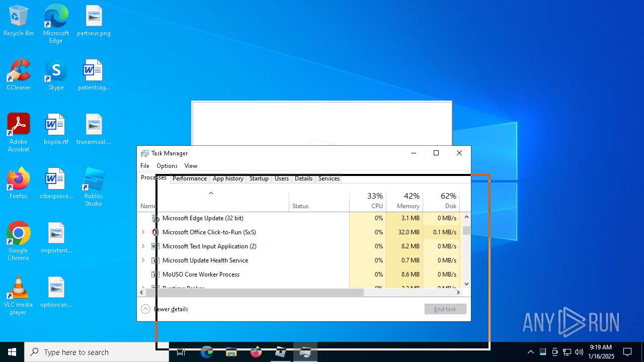Viewport: 644px width, 362px height.
Task: Select the Microsoft Edge Update (32 bit) row
Action: click(299, 218)
